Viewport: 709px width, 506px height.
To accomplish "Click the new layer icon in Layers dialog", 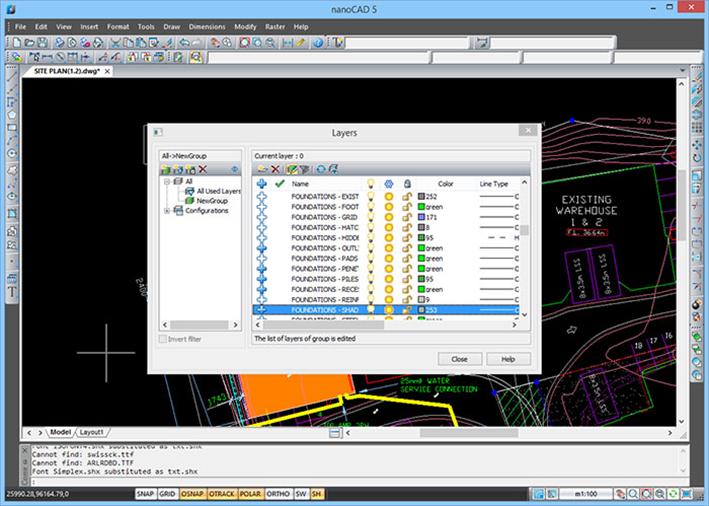I will [262, 169].
